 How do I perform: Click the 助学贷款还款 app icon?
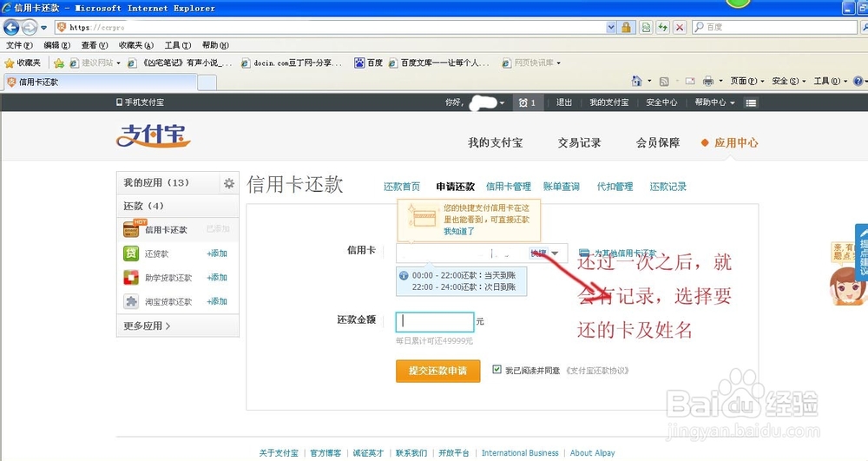pos(131,277)
